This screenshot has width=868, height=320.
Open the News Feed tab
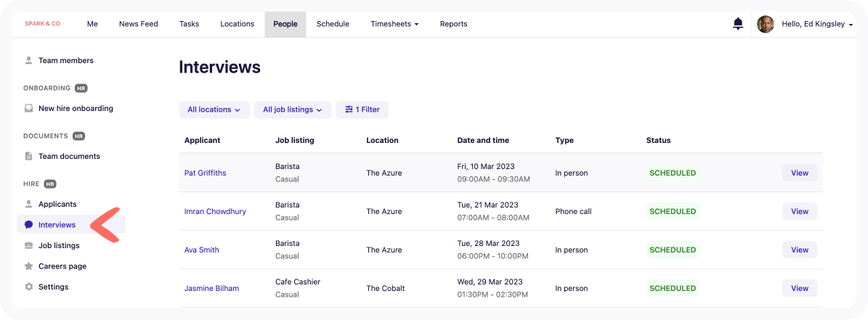coord(139,24)
